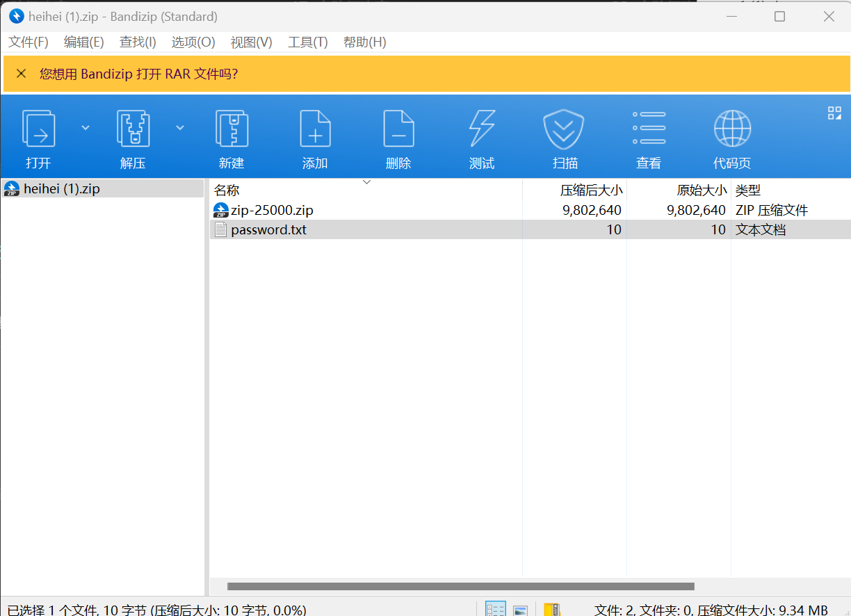
Task: Click the horizontal scrollbar of file list
Action: coord(461,586)
